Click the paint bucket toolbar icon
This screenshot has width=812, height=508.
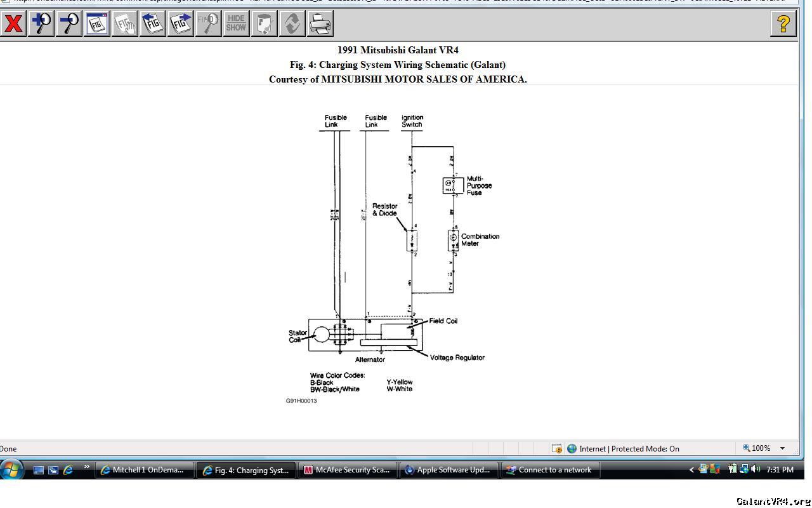(265, 24)
